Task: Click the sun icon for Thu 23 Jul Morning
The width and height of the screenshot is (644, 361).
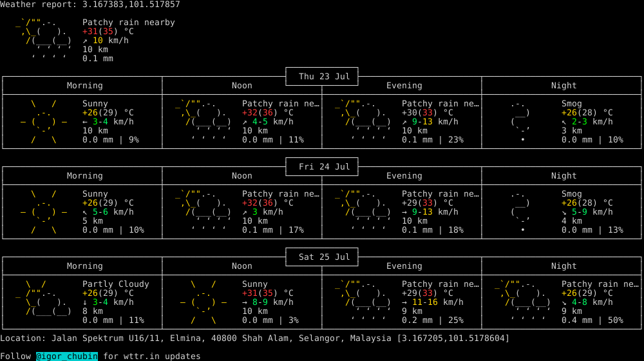Action: click(x=44, y=122)
